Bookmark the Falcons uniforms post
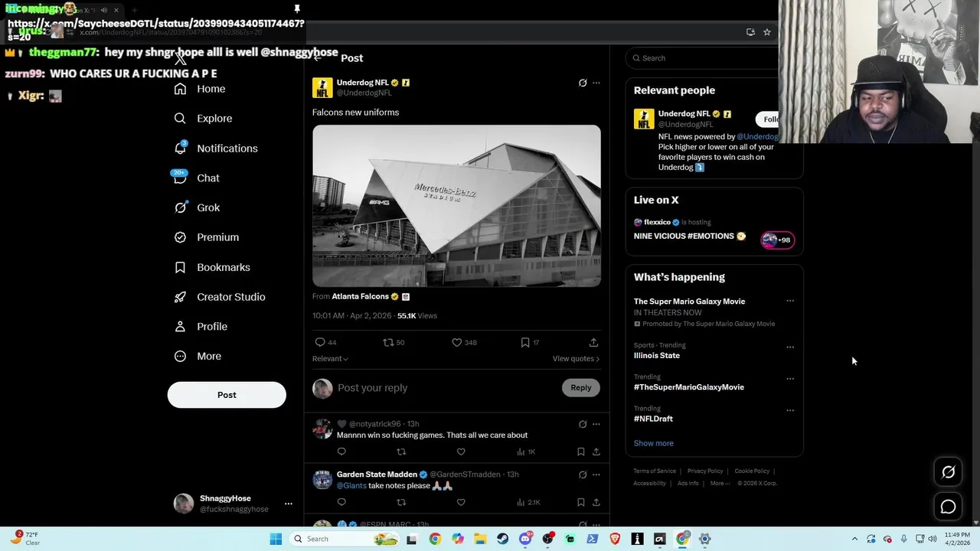 [525, 342]
